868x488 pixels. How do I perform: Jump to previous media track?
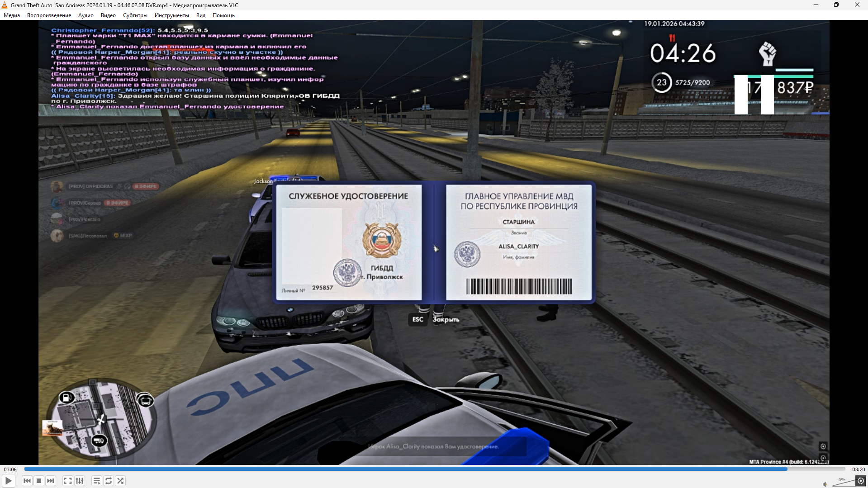27,481
